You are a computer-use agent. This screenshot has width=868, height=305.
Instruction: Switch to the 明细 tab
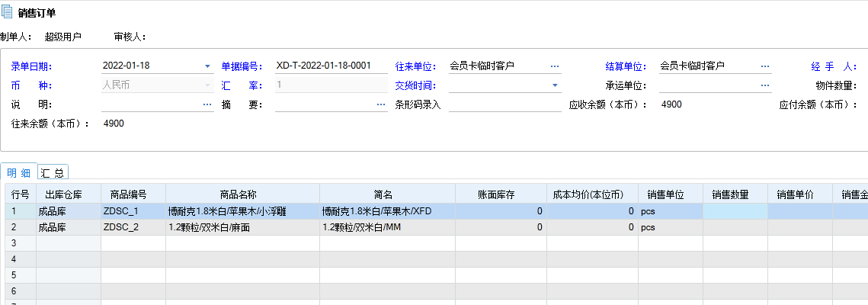(x=19, y=172)
